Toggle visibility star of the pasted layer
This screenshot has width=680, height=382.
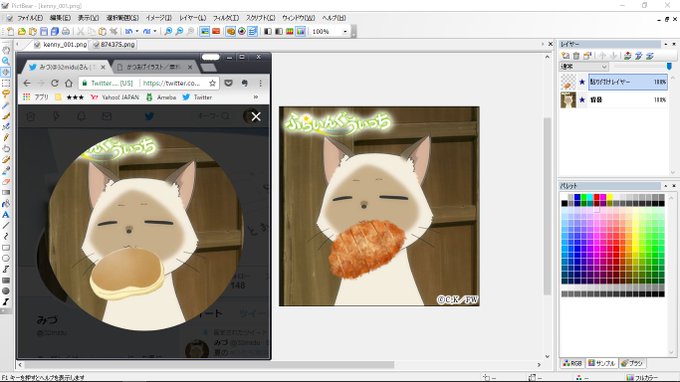pos(582,82)
